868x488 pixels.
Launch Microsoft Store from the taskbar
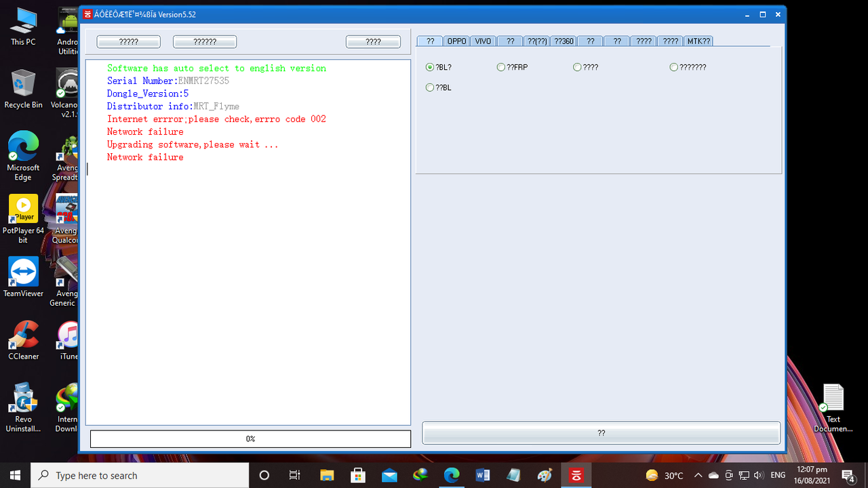pyautogui.click(x=358, y=475)
